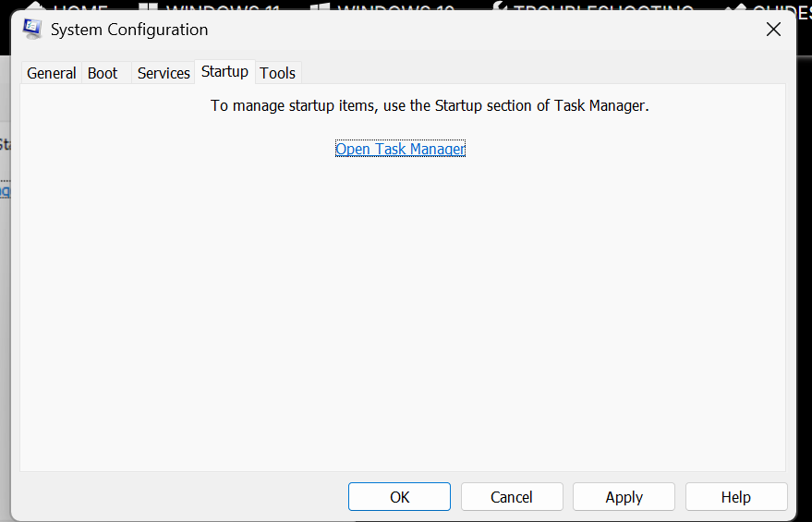Click the house icon beside HOME
812x522 pixels.
coord(35,6)
